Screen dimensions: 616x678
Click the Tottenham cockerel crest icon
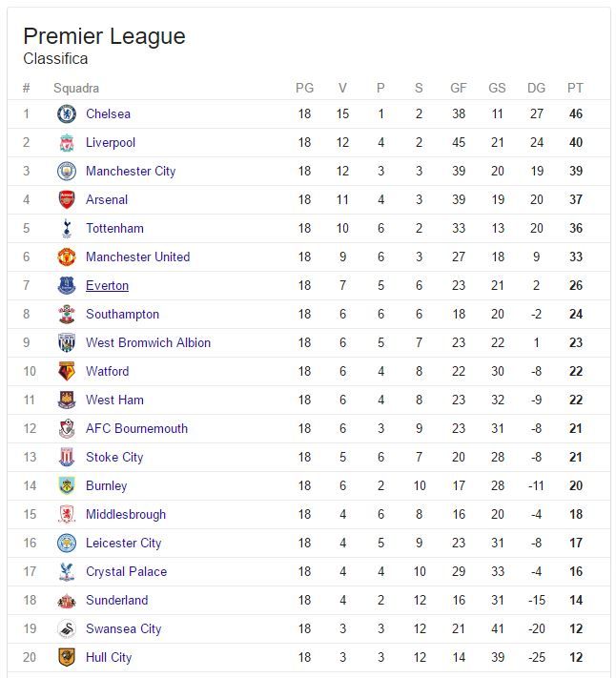[67, 228]
